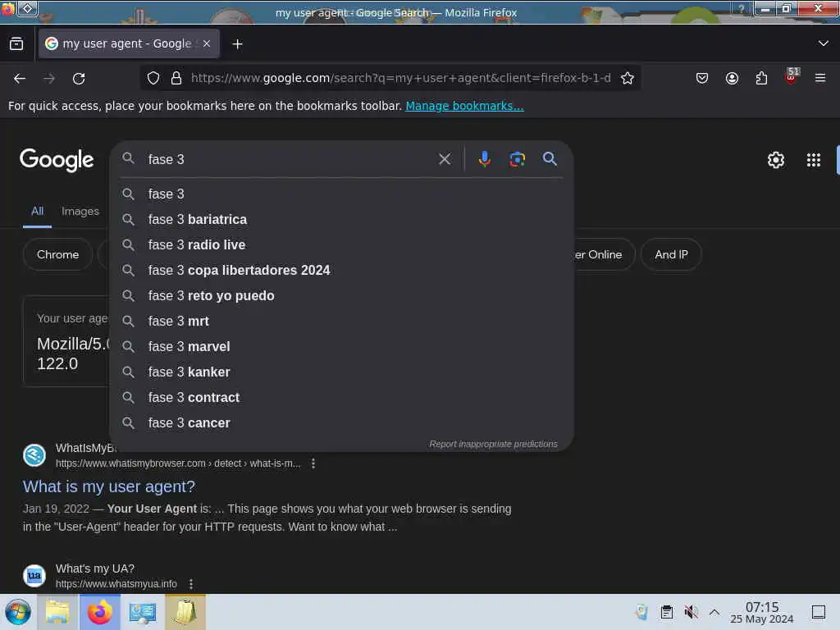Clear the search box with X
Screen dimensions: 840x630
[x=445, y=159]
